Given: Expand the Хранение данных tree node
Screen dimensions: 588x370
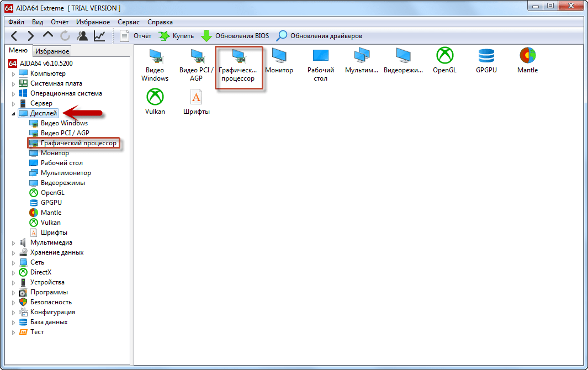Looking at the screenshot, I should (x=13, y=253).
